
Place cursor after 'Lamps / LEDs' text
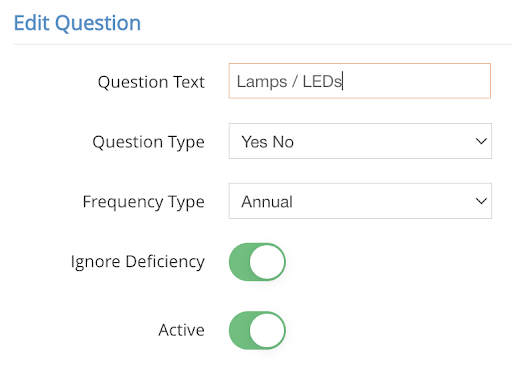(x=342, y=82)
